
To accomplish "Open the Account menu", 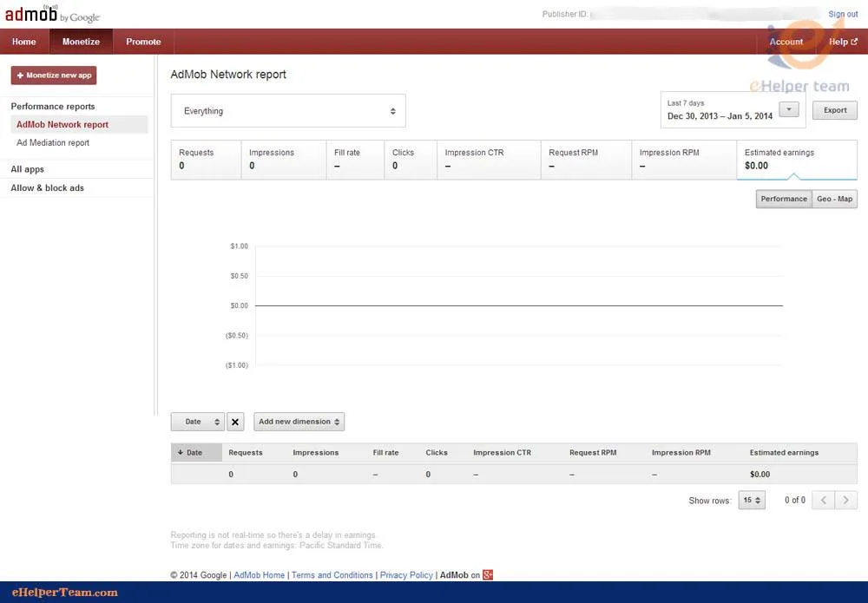I will (x=786, y=42).
